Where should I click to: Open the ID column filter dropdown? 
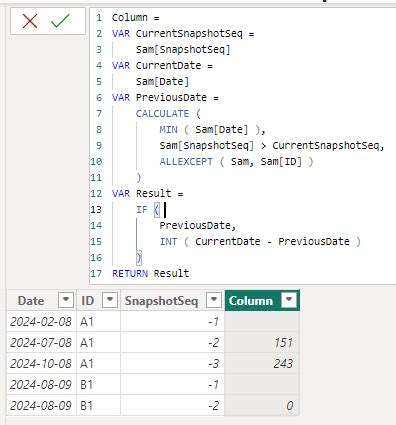(x=110, y=300)
